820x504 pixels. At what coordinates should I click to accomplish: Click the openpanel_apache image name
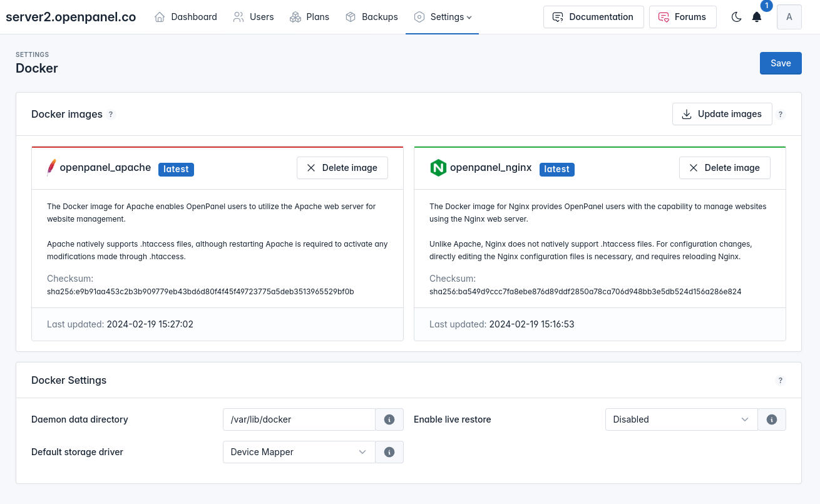(105, 167)
